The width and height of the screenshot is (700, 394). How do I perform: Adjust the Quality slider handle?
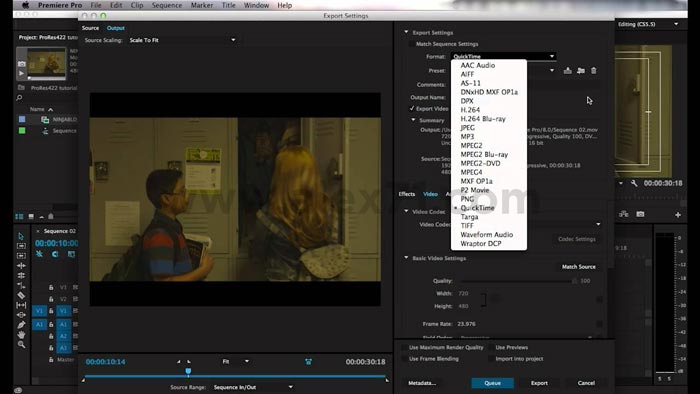[574, 281]
